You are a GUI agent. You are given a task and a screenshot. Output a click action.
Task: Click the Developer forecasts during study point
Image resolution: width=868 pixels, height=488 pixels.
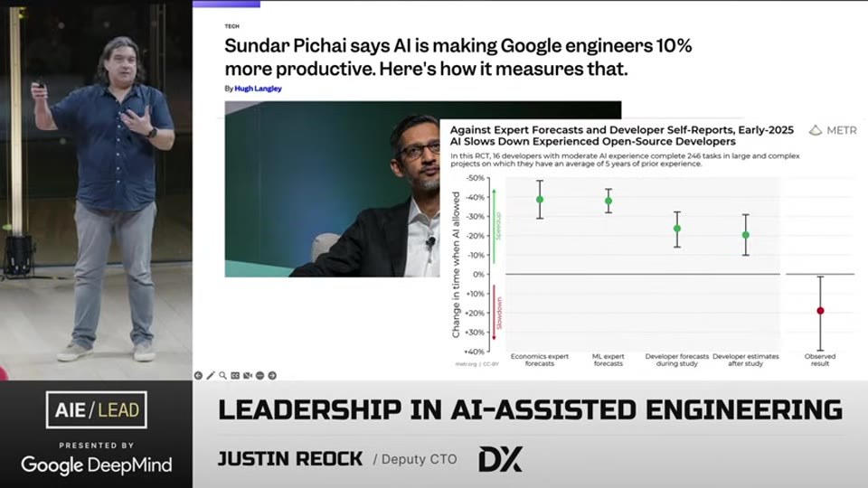[x=677, y=229]
